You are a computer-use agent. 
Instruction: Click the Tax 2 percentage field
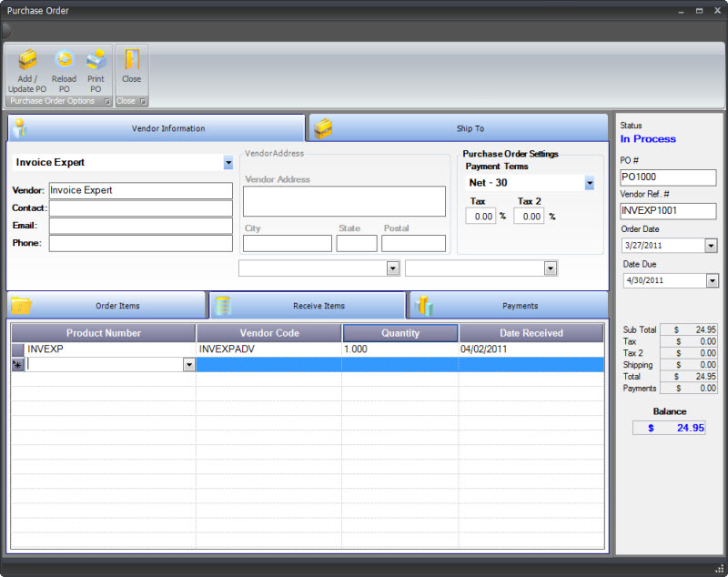click(529, 217)
